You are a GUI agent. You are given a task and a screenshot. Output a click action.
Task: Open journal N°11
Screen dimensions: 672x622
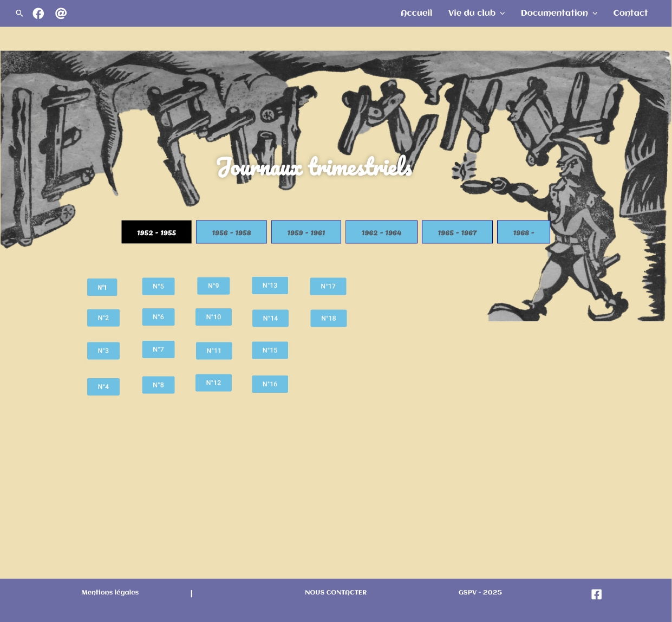coord(214,351)
